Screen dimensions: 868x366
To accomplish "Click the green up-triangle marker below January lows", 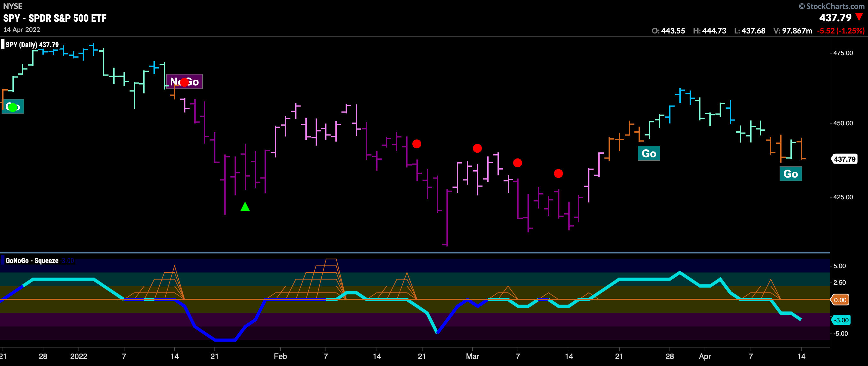I will (x=245, y=206).
